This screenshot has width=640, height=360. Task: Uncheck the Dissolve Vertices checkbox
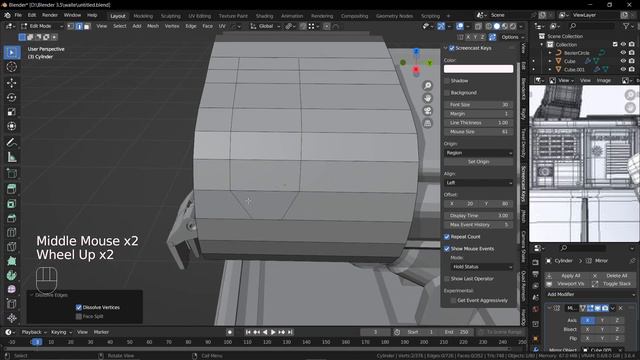pyautogui.click(x=79, y=307)
